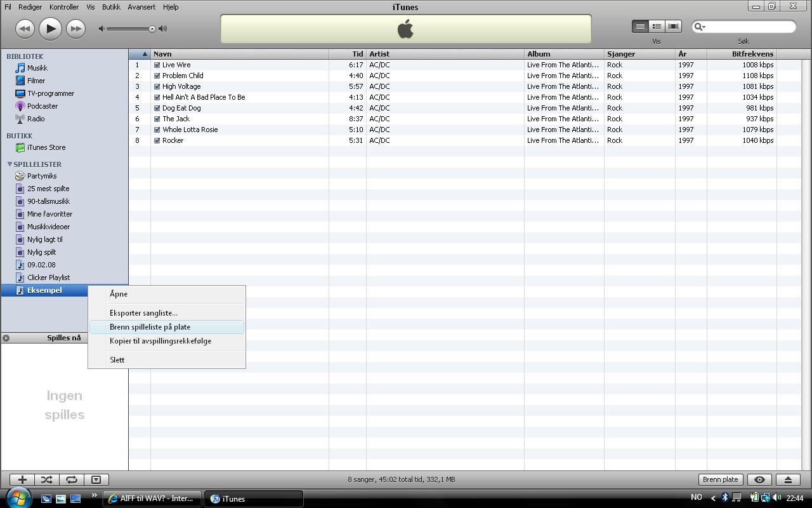Switch to list view icon

tap(640, 26)
